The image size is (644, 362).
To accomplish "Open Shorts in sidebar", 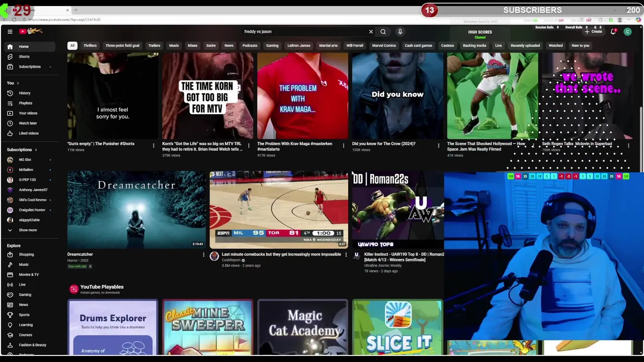I will (x=30, y=56).
